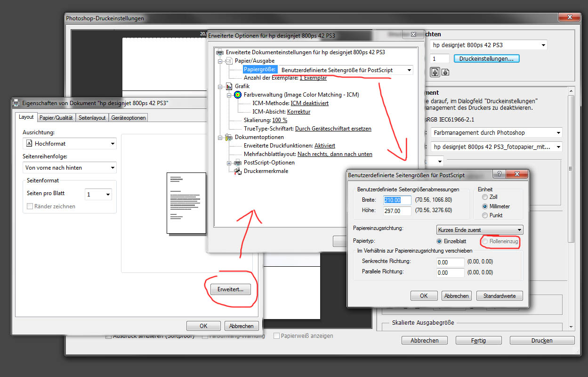Open the Seiten pro Blatt dropdown

pos(98,194)
